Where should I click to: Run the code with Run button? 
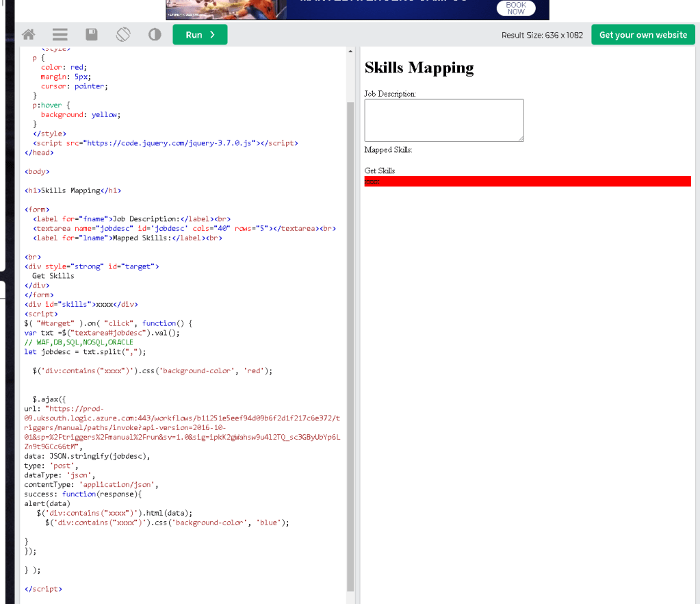click(200, 34)
